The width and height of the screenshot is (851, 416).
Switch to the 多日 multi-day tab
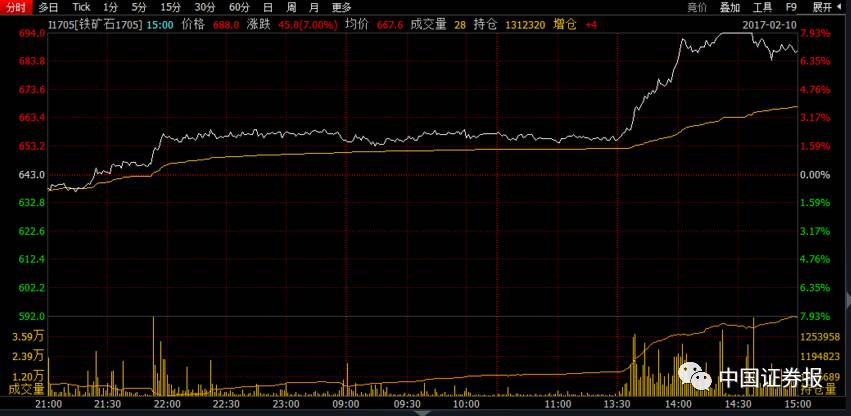[x=48, y=7]
